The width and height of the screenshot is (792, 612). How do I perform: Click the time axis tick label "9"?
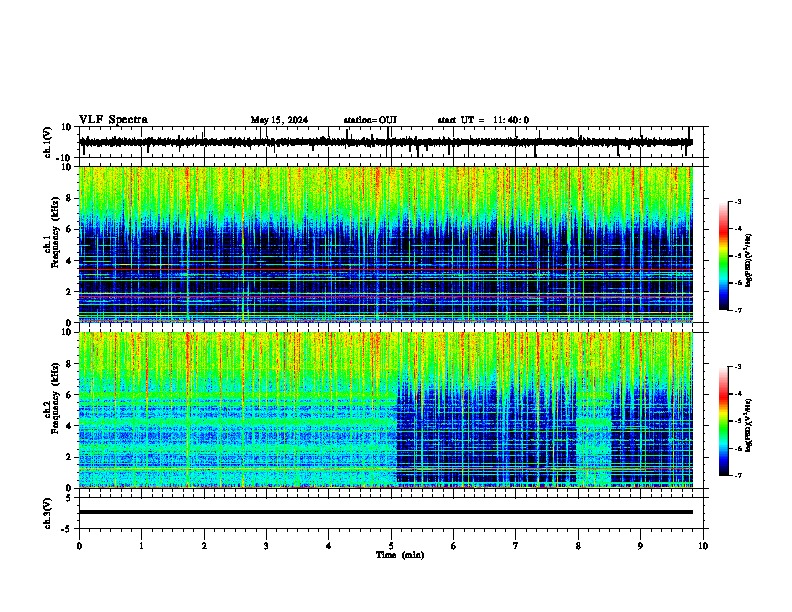(x=640, y=546)
